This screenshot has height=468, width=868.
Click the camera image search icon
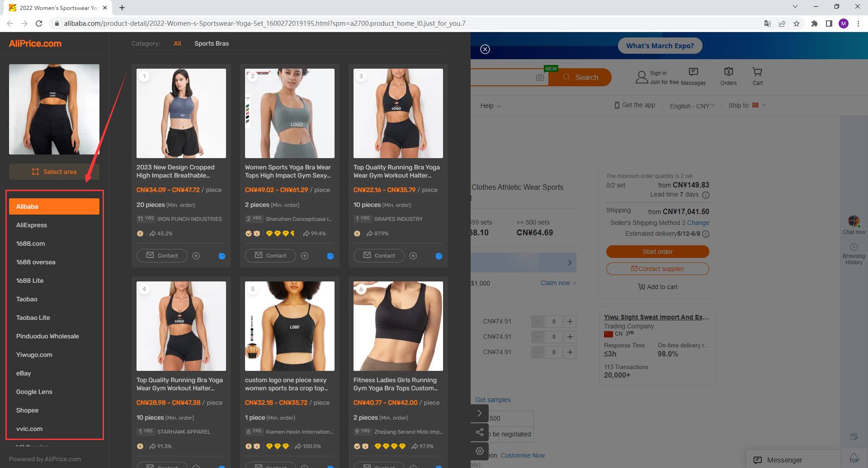(540, 78)
